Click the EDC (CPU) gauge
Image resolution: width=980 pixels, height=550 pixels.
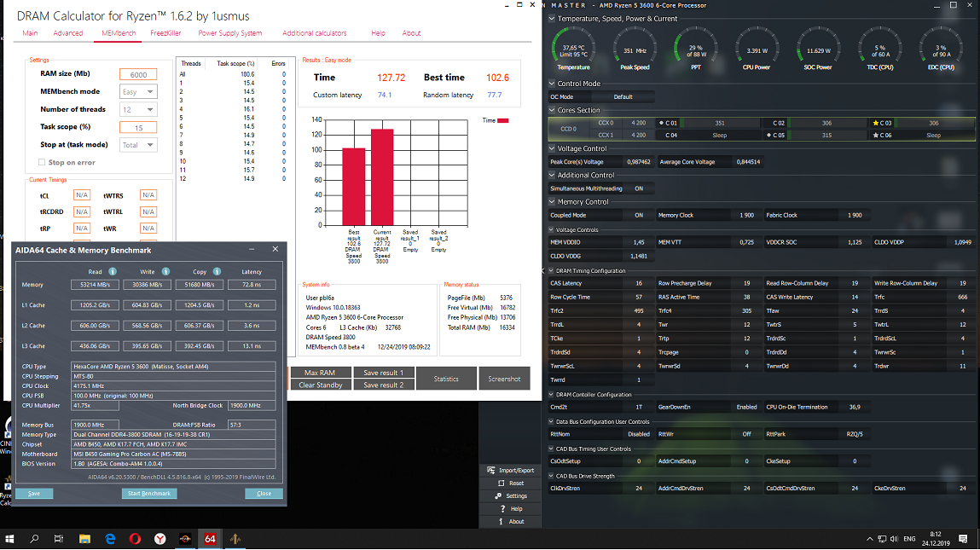pos(941,49)
